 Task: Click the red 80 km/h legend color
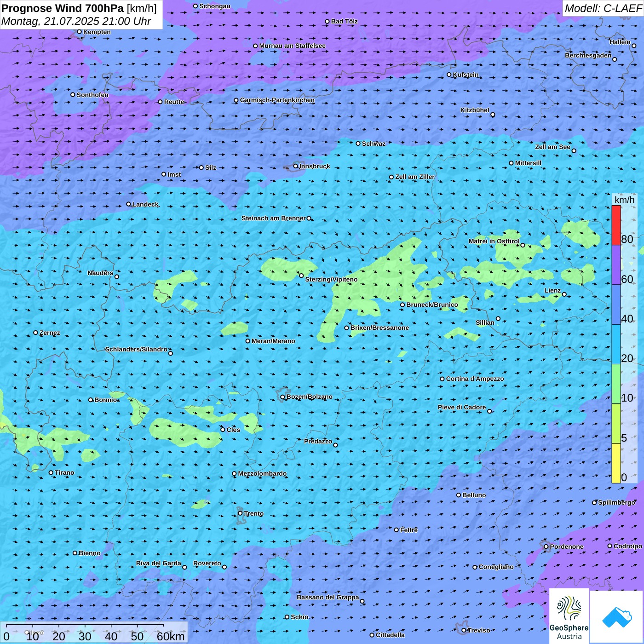tap(616, 225)
